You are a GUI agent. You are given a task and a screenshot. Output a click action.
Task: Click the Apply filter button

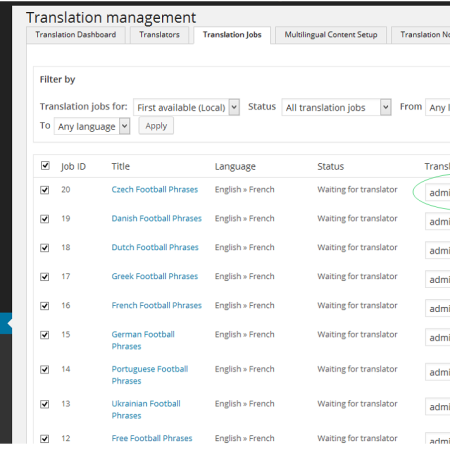[156, 126]
